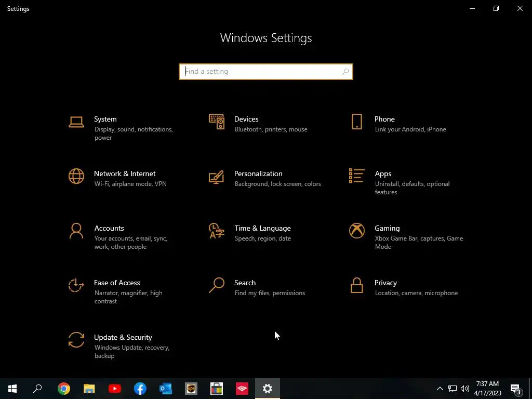Click 'Background, lock screen, colors' description

coord(277,184)
